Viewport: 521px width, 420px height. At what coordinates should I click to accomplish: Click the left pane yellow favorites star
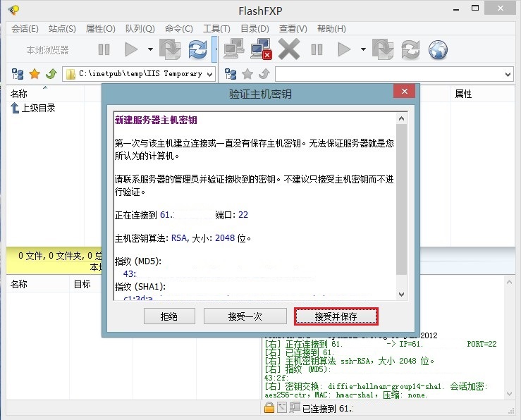[34, 74]
